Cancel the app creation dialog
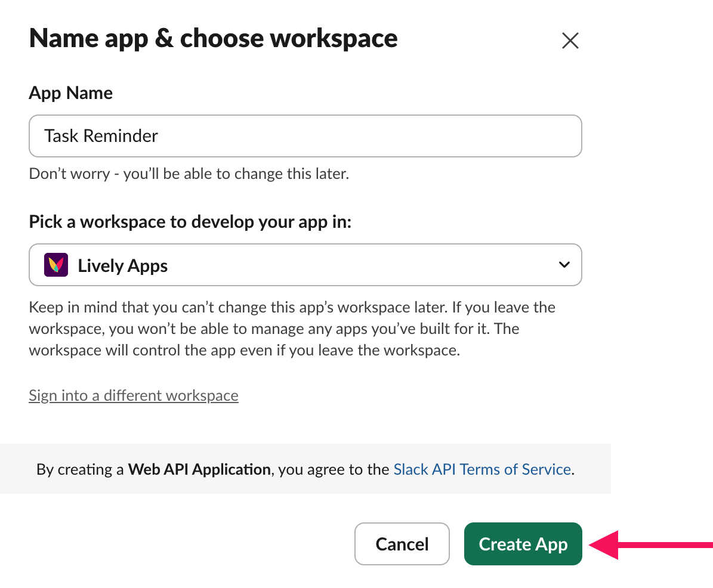The image size is (713, 588). coord(402,544)
